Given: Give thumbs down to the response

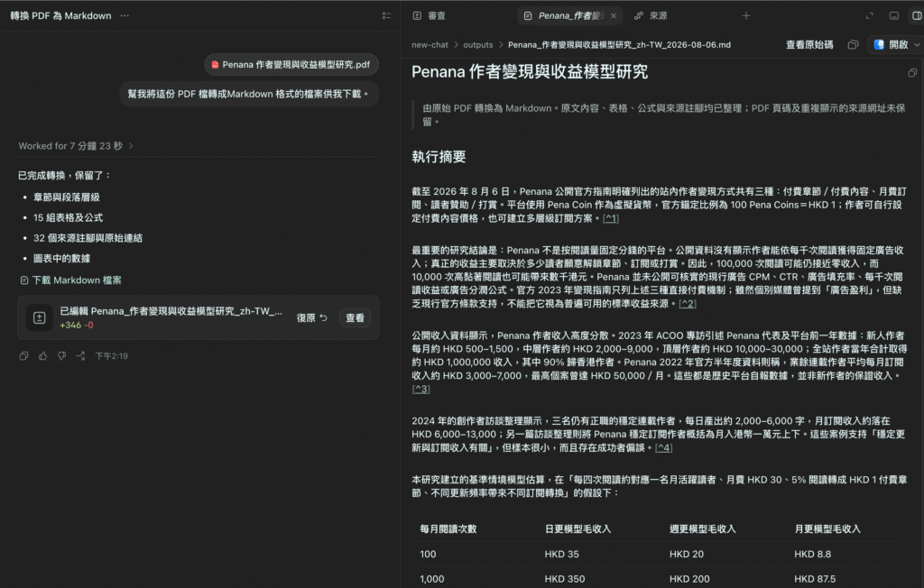Looking at the screenshot, I should click(61, 356).
